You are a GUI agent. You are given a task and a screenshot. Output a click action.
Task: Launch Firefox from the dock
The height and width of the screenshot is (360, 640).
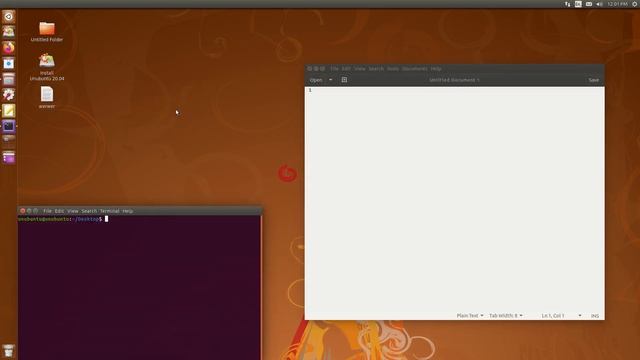click(x=9, y=48)
